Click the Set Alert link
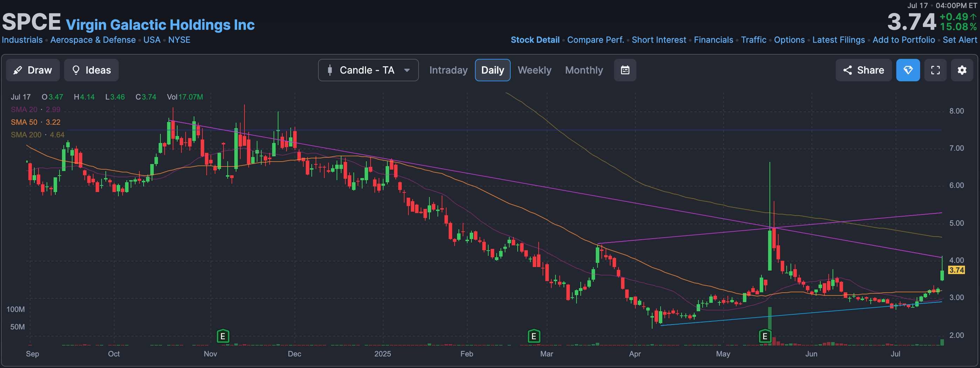980x368 pixels. [959, 40]
